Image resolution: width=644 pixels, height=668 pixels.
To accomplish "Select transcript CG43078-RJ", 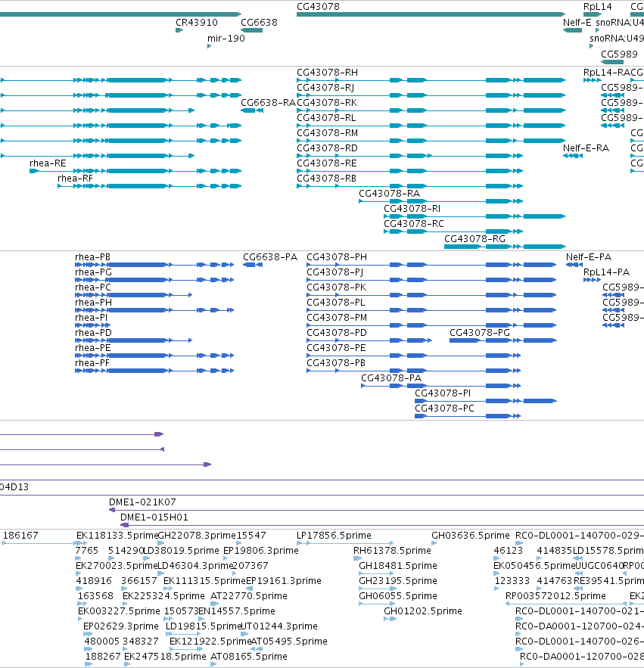I will (x=431, y=95).
